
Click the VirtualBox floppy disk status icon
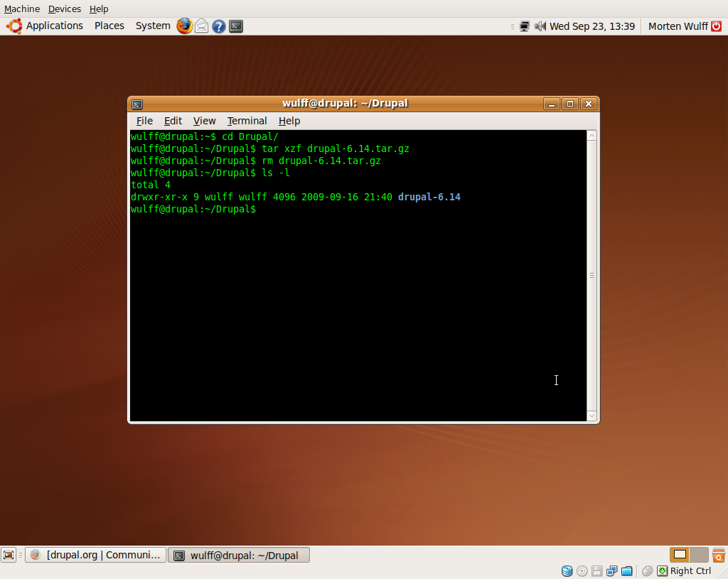coord(597,571)
